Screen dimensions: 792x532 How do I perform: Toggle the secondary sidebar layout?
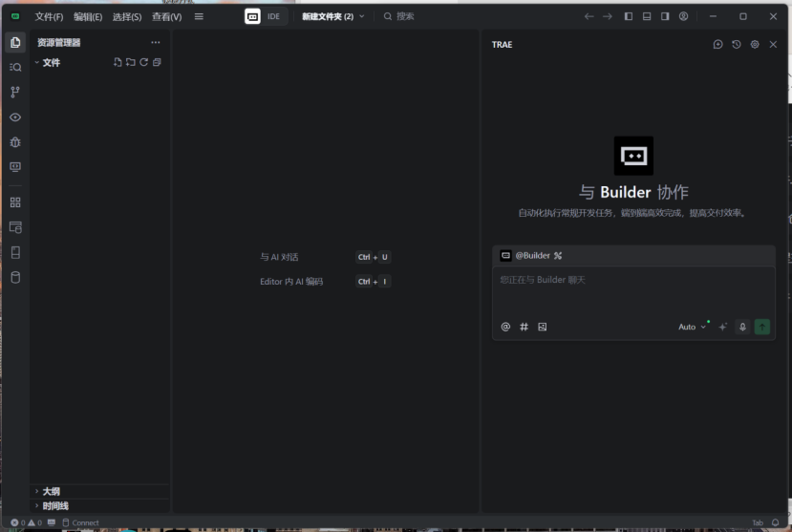point(665,16)
